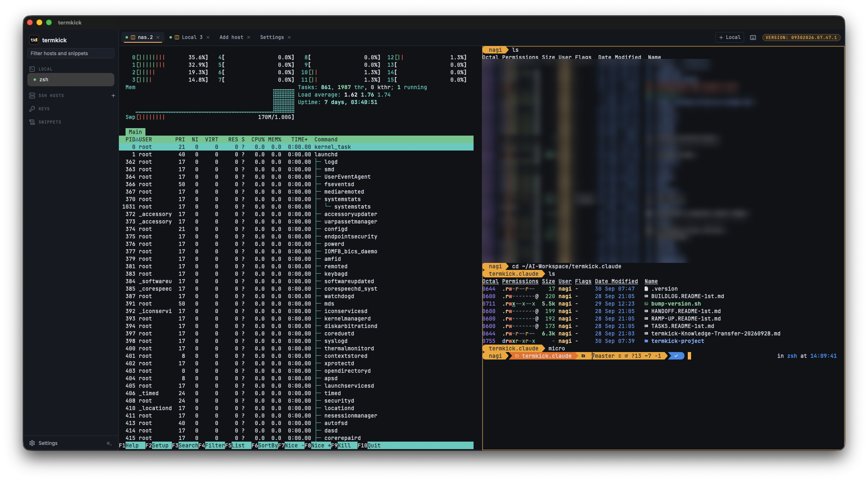Sort by the VIRT column header
868x481 pixels.
point(211,139)
